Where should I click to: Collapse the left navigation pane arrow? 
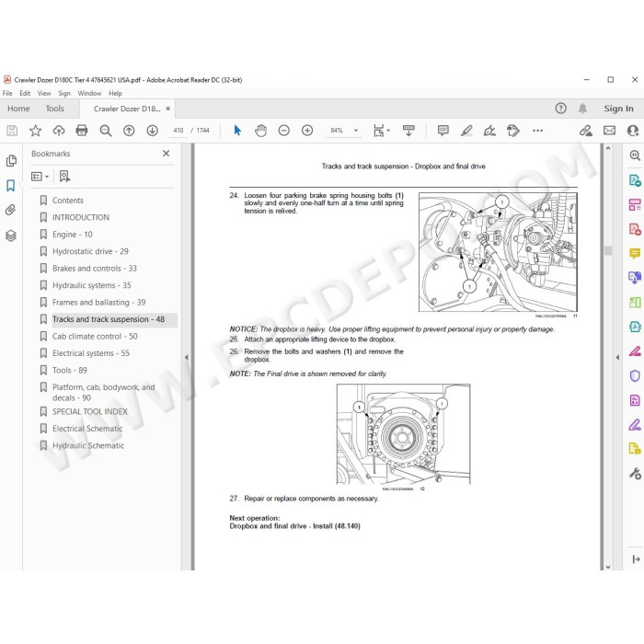click(187, 357)
